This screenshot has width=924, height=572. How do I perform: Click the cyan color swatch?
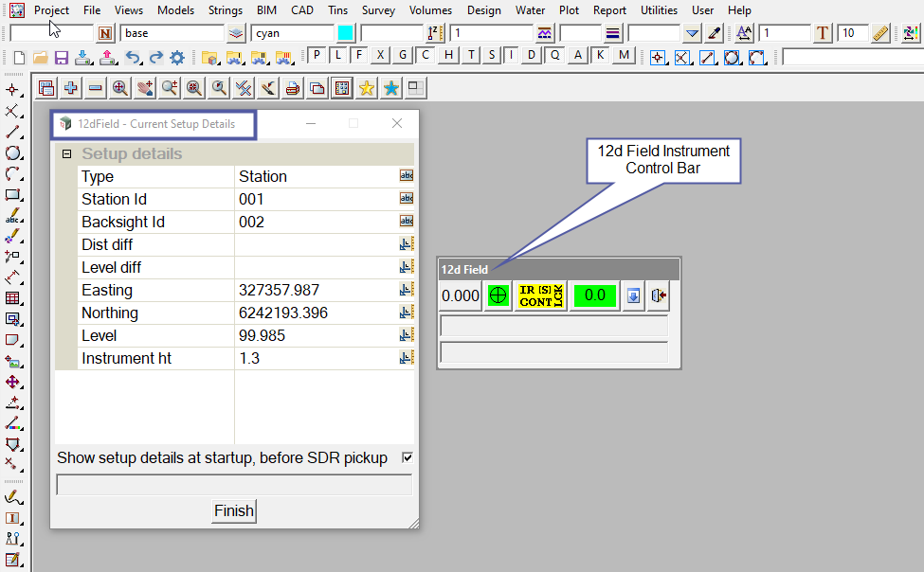[x=346, y=33]
